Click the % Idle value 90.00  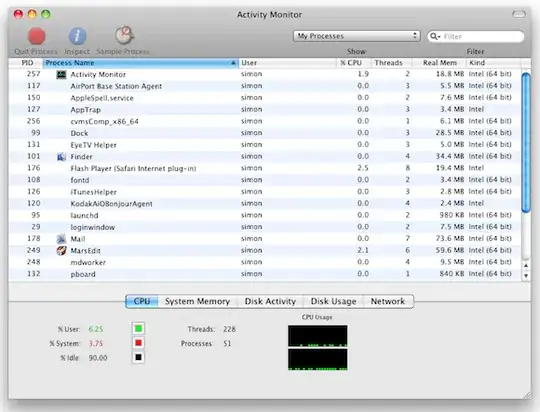coord(98,358)
